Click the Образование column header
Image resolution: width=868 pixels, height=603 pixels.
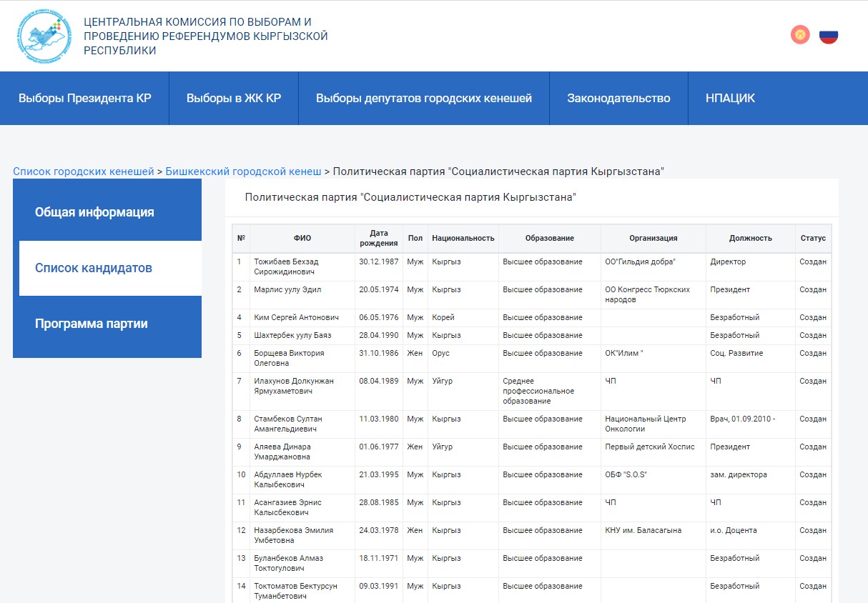click(x=549, y=238)
